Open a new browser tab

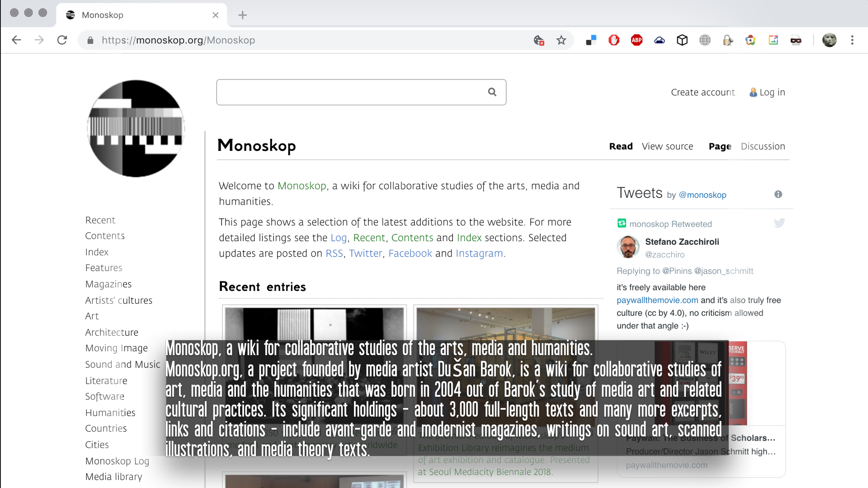pyautogui.click(x=243, y=15)
